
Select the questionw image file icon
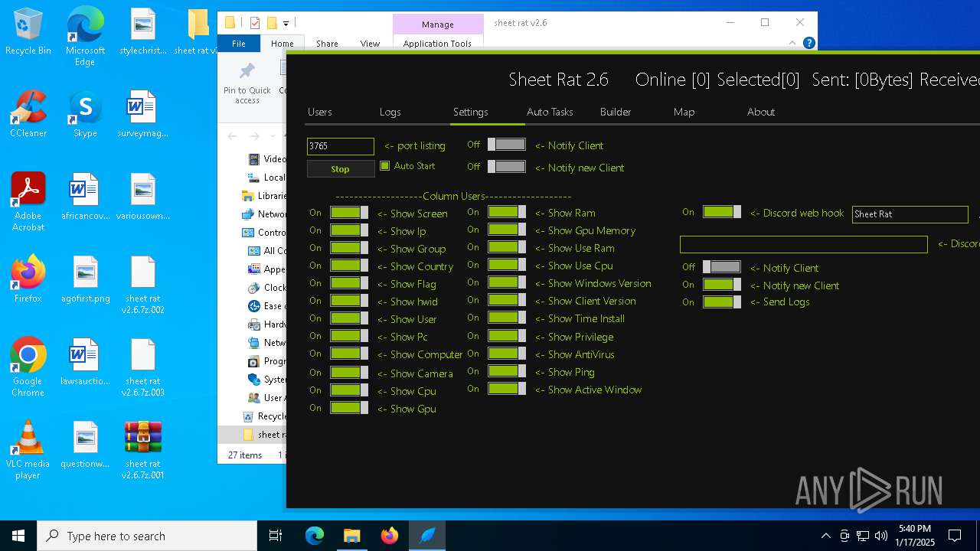tap(86, 445)
